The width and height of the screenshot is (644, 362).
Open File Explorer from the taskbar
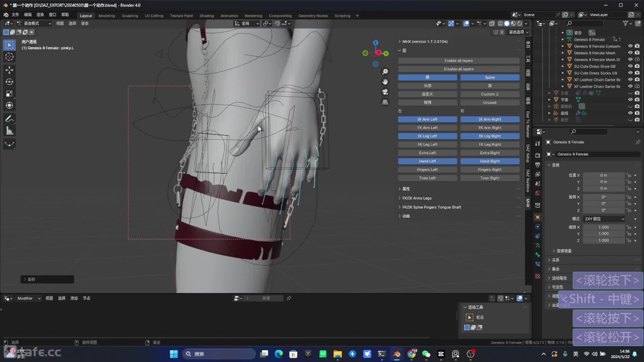[x=337, y=354]
